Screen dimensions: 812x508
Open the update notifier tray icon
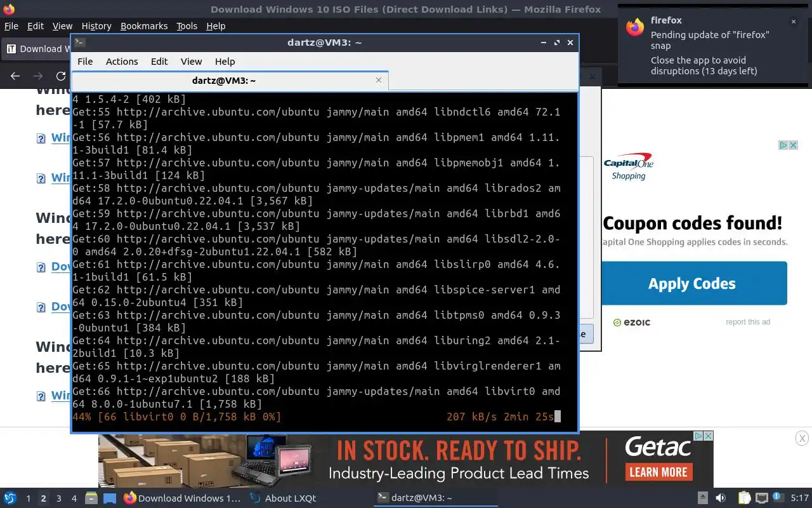point(778,498)
